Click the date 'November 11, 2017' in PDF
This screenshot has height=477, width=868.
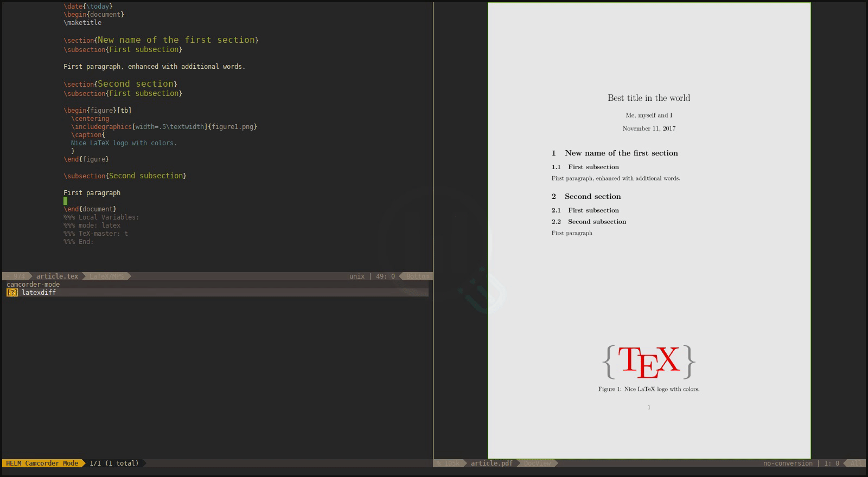(x=649, y=128)
